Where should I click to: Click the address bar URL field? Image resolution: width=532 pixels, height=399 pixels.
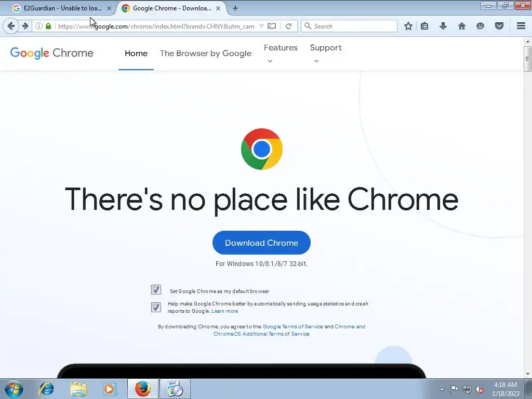click(156, 26)
